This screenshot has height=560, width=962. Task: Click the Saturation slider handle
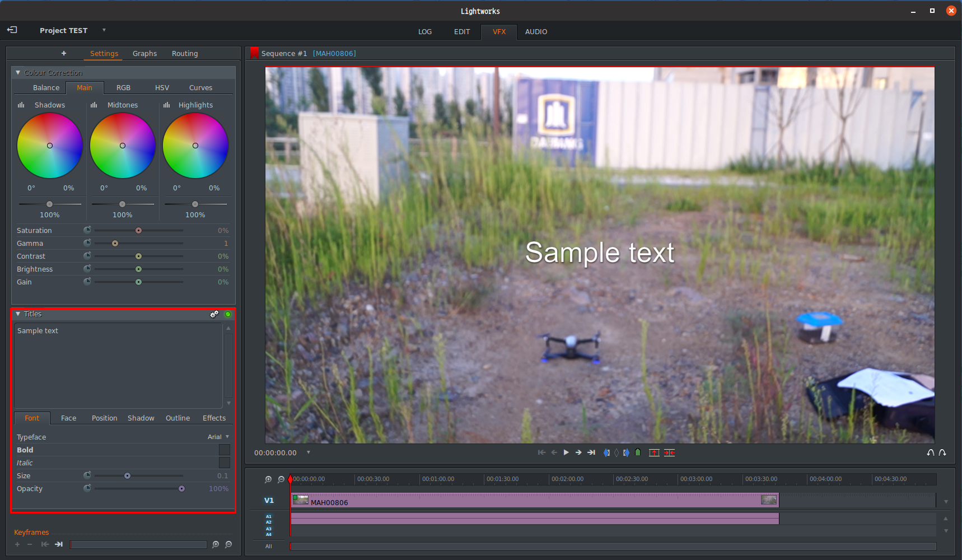138,230
